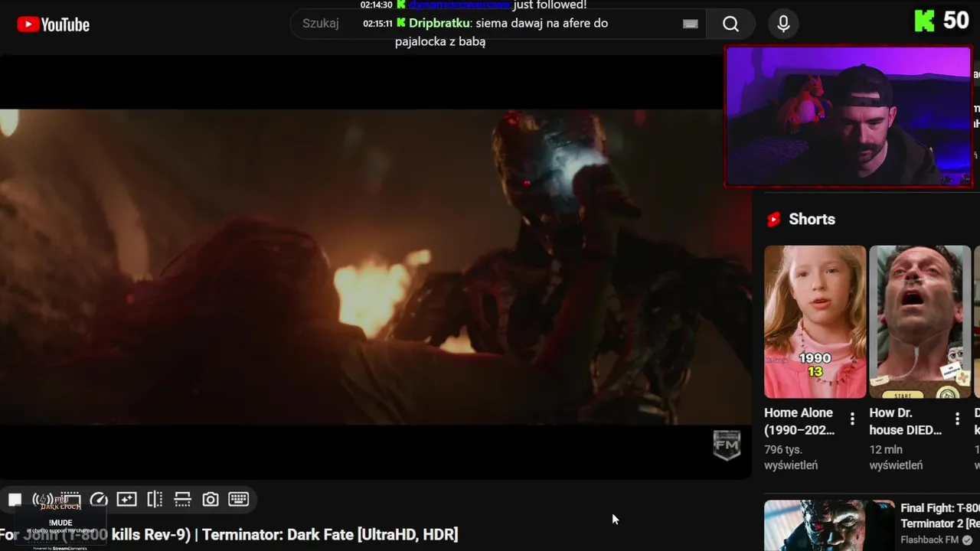Screen dimensions: 980x551
Task: Take a screenshot with the camera icon
Action: [211, 500]
